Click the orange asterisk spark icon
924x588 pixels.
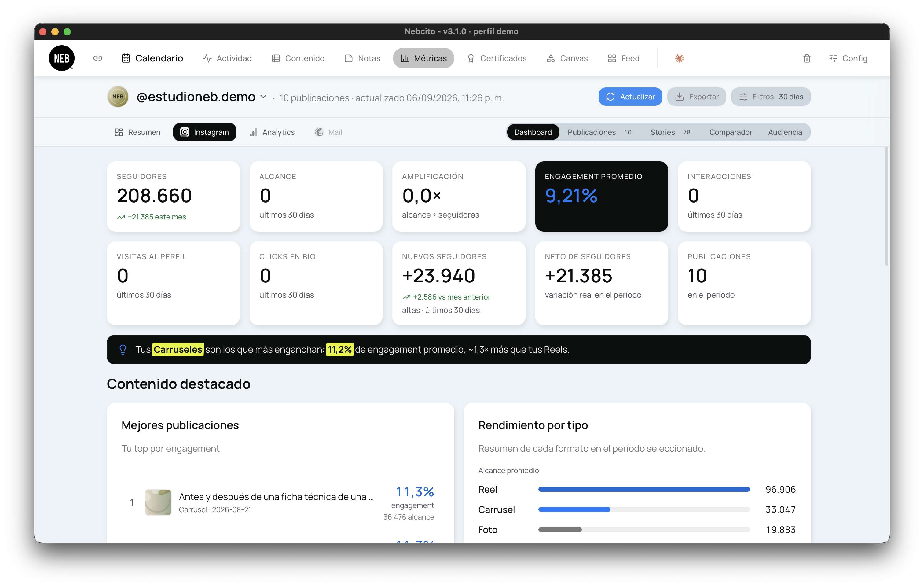coord(679,58)
